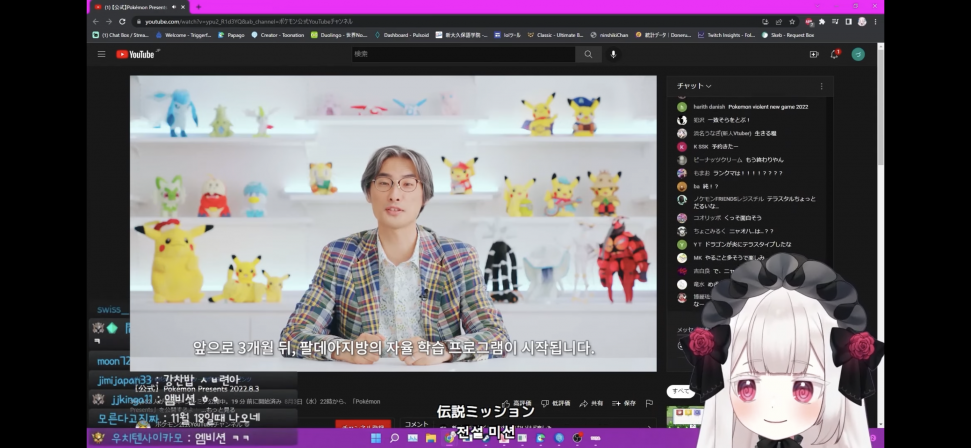Screen dimensions: 971x448
Task: Open the Dashboard - Pulsoid bookmark
Action: tap(401, 35)
